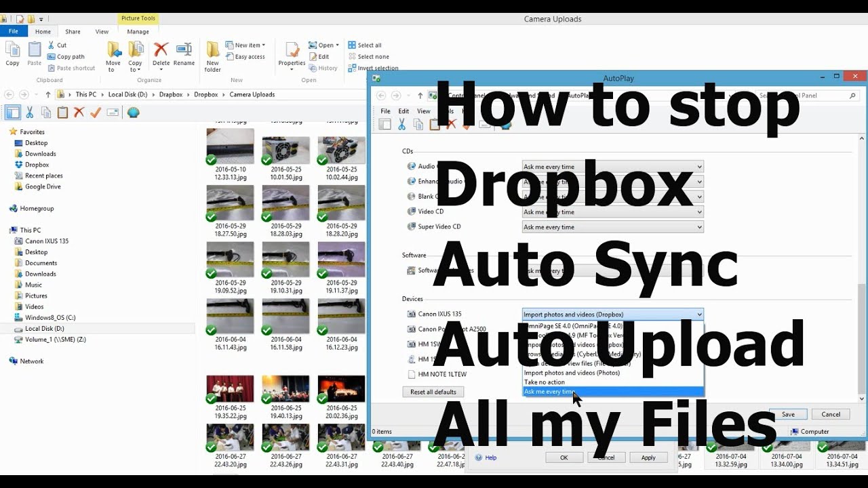Open the Super Video CD action dropdown
Screen dimensions: 868x488
click(612, 227)
